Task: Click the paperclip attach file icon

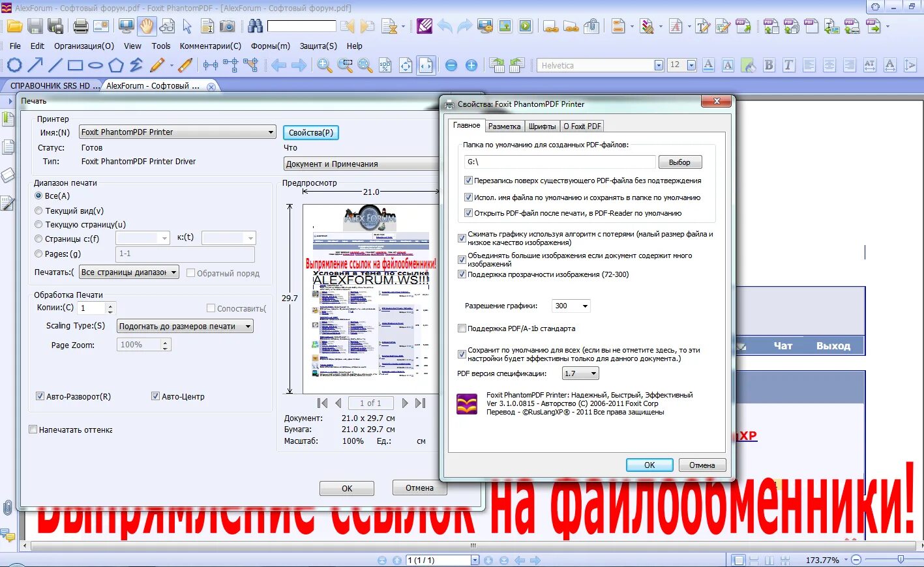Action: pos(591,26)
